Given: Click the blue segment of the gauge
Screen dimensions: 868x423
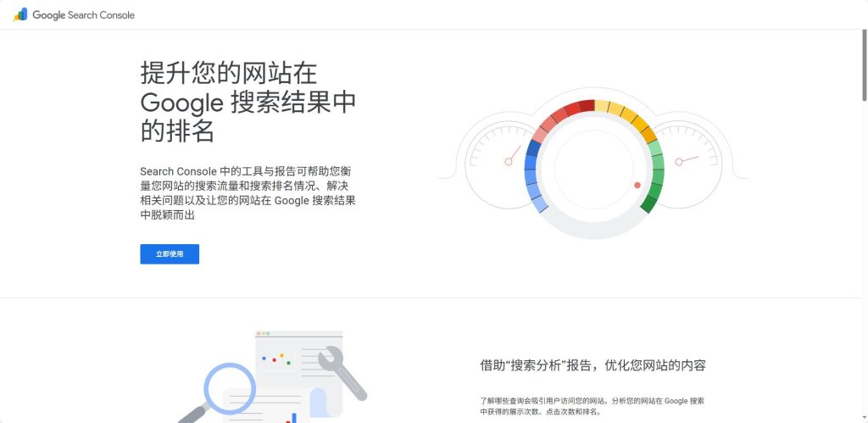Looking at the screenshot, I should pyautogui.click(x=533, y=174).
